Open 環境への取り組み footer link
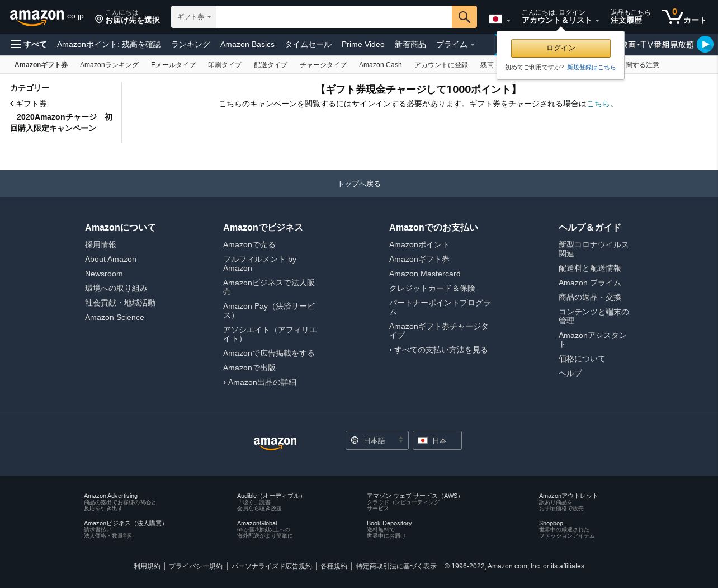Screen dimensions: 718x588 click(116, 288)
